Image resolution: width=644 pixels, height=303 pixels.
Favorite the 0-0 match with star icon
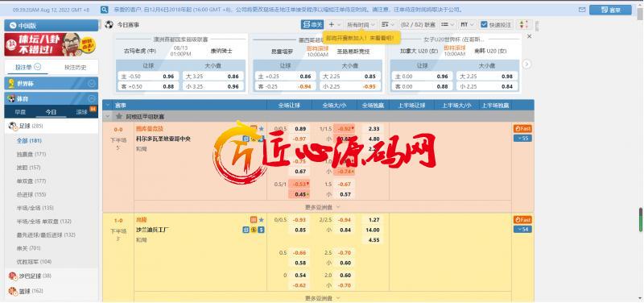tap(261, 129)
